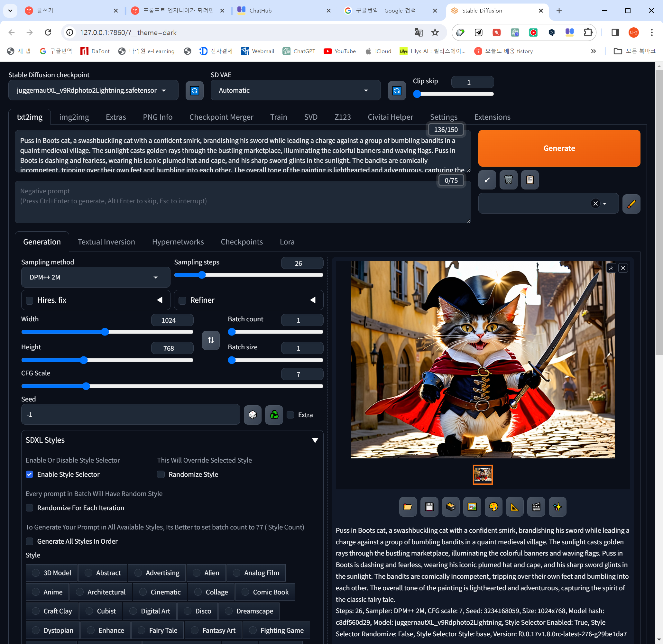Click the orange pencil edit styles icon
663x644 pixels.
(631, 204)
